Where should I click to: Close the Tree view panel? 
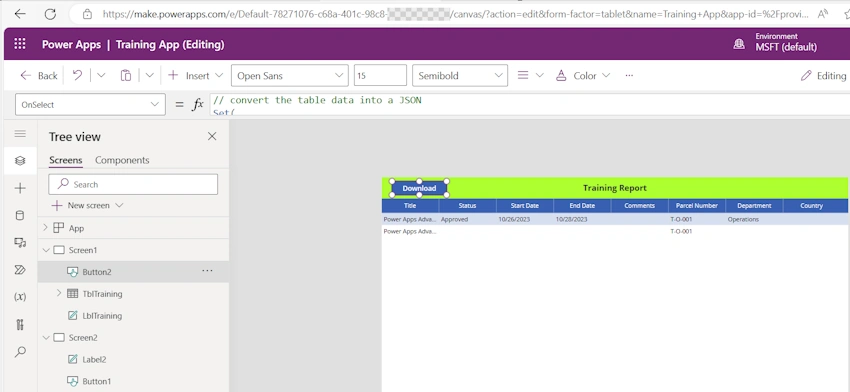212,136
